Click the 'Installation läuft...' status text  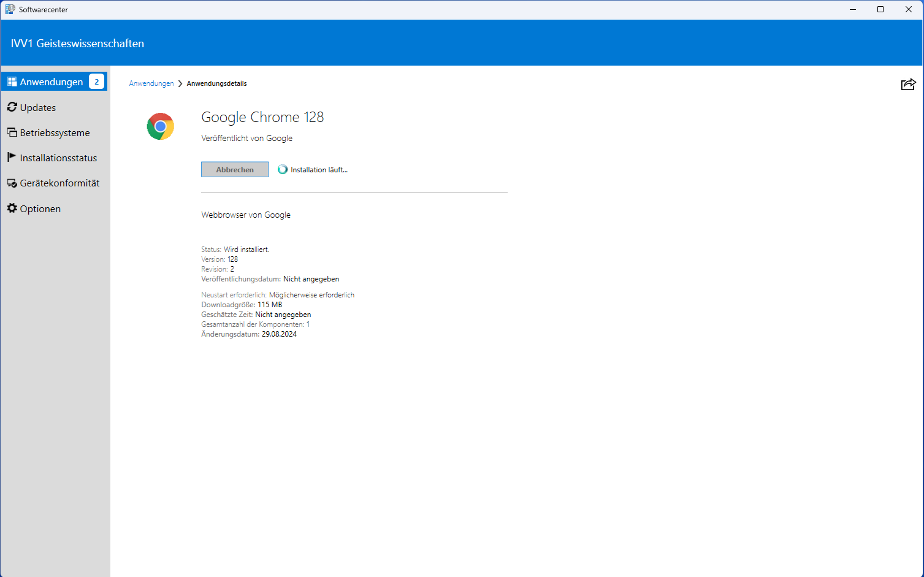pos(319,170)
